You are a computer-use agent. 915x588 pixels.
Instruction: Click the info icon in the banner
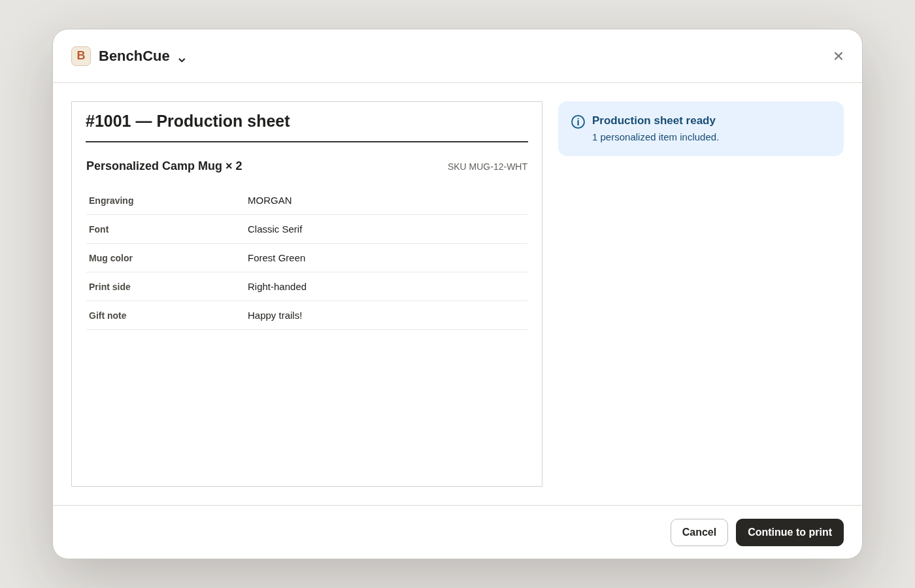point(578,122)
